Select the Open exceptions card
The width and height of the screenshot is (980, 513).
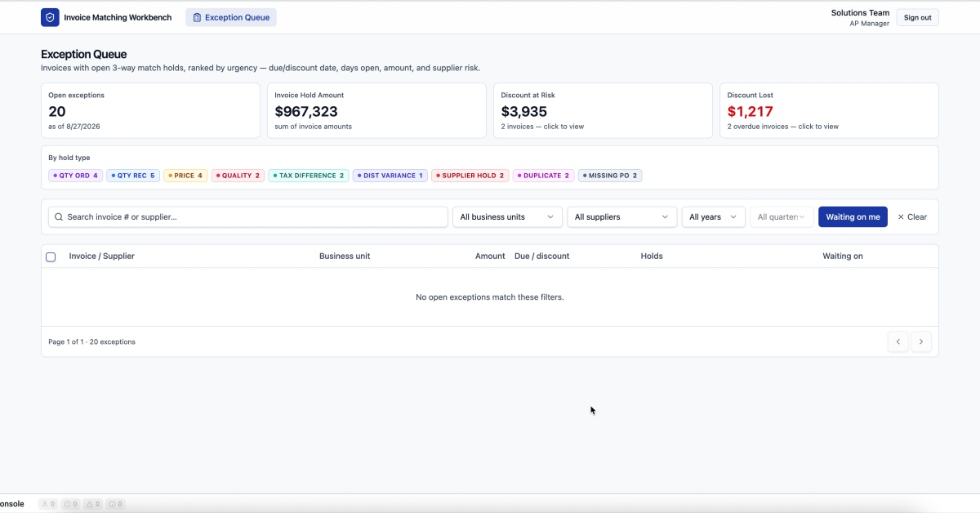point(150,110)
